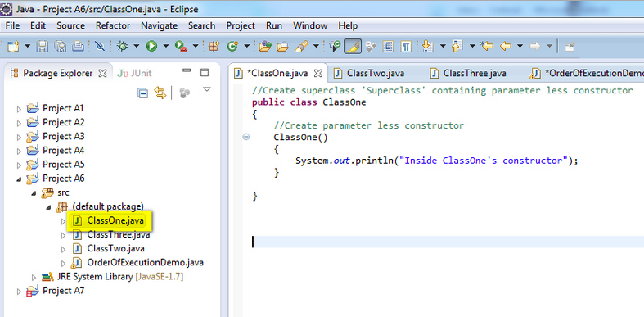This screenshot has height=317, width=644.
Task: Collapse the src folder node
Action: pyautogui.click(x=34, y=192)
